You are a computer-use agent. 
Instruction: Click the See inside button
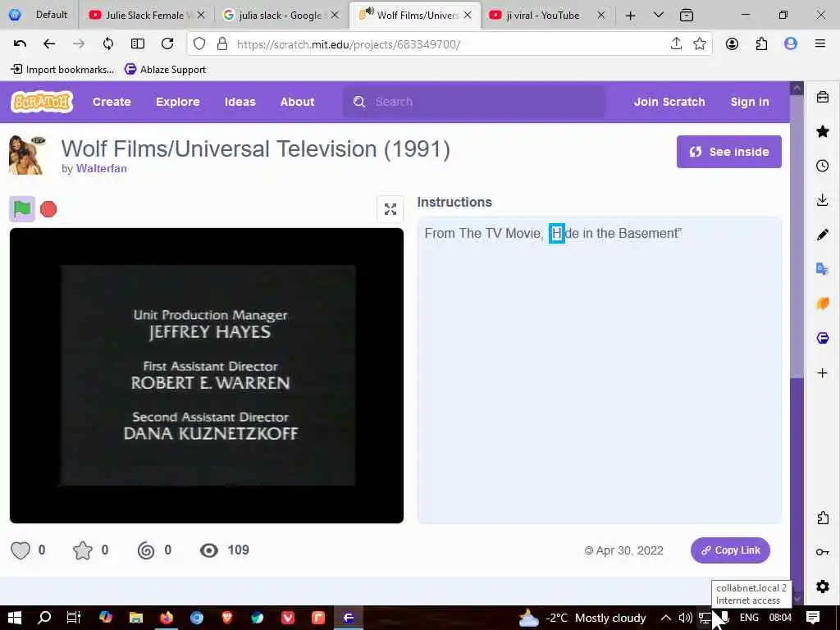click(x=728, y=152)
